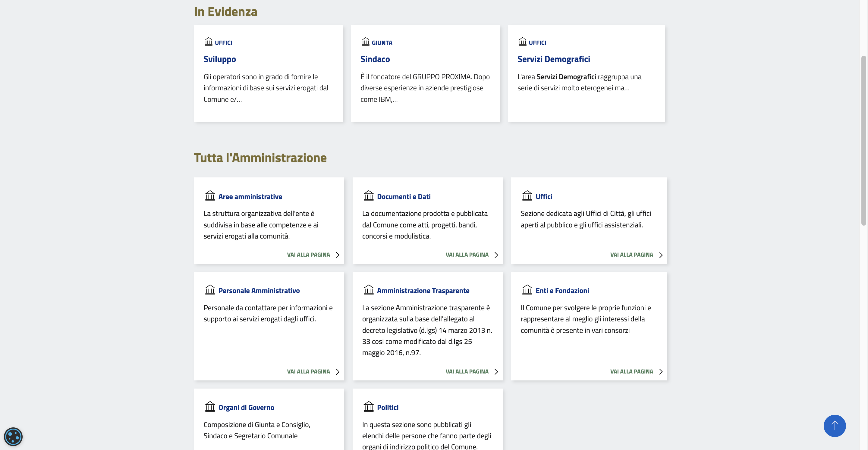Click chevron arrow in Aree amministrative card
Screen dimensions: 868x450
[x=338, y=255]
